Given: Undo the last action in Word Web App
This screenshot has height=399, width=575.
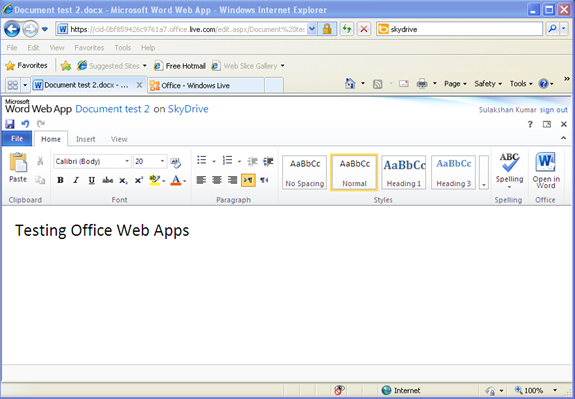Looking at the screenshot, I should pyautogui.click(x=25, y=124).
